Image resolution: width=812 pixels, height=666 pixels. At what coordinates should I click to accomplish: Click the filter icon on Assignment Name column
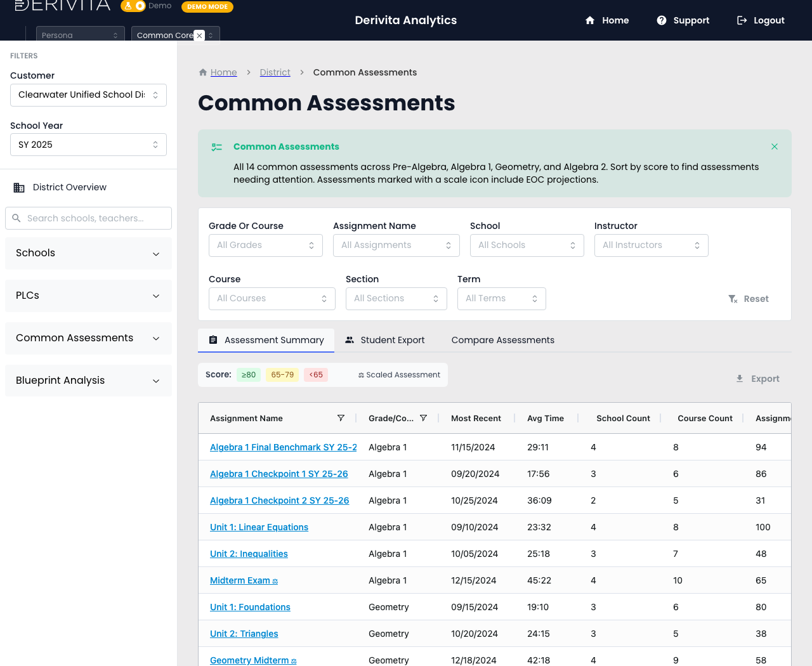tap(341, 418)
